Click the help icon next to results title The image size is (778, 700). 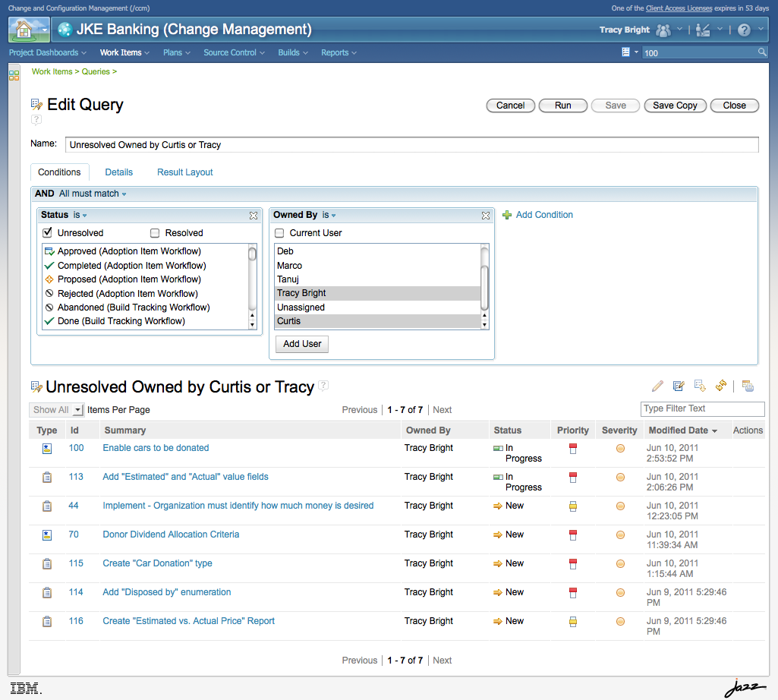coord(323,385)
